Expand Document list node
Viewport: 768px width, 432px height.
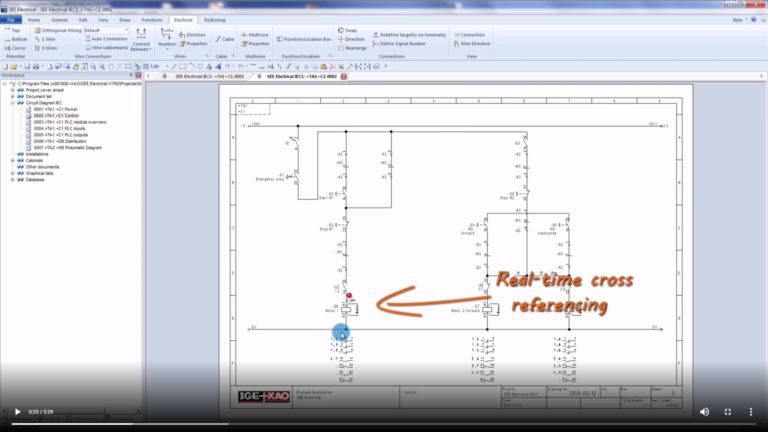13,96
